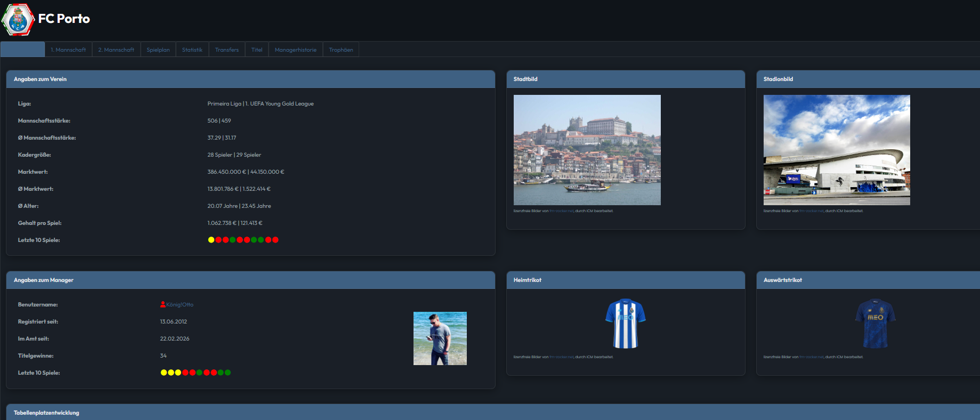Follow fm-zocker.net link under the Stadtbild photo
The height and width of the screenshot is (420, 980).
[561, 211]
